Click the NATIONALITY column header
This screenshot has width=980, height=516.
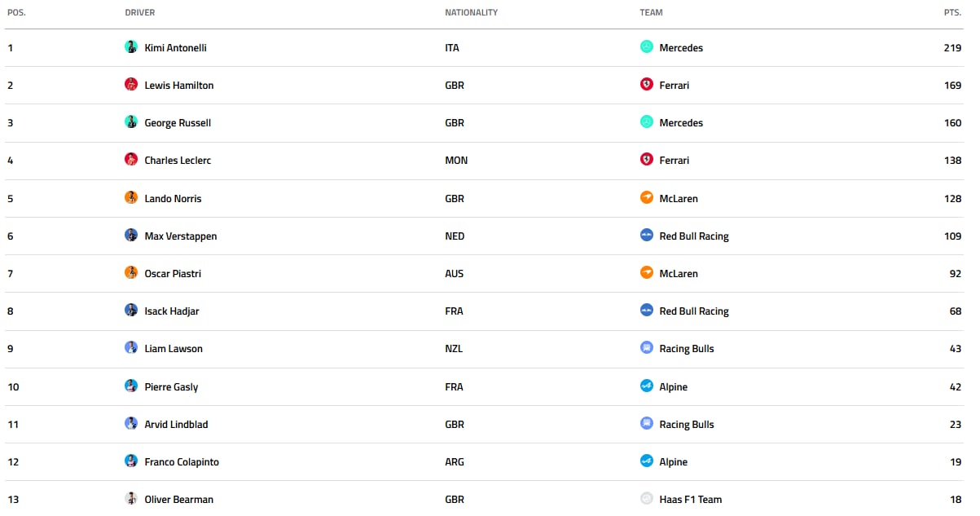[x=471, y=12]
